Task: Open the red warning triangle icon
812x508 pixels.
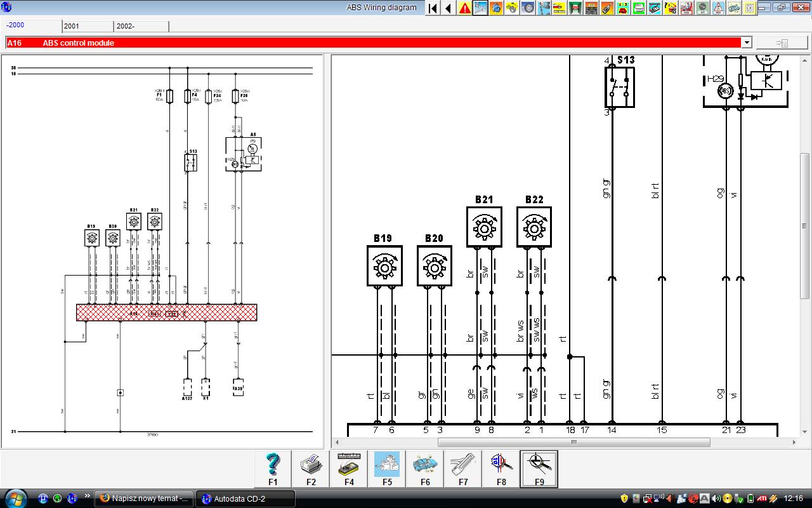Action: pyautogui.click(x=465, y=8)
